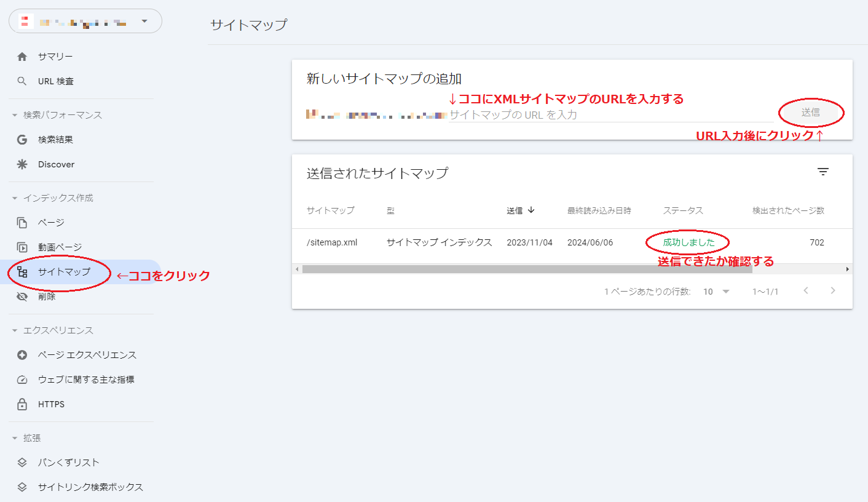Collapse the 検索パフォーマンス section

click(15, 115)
